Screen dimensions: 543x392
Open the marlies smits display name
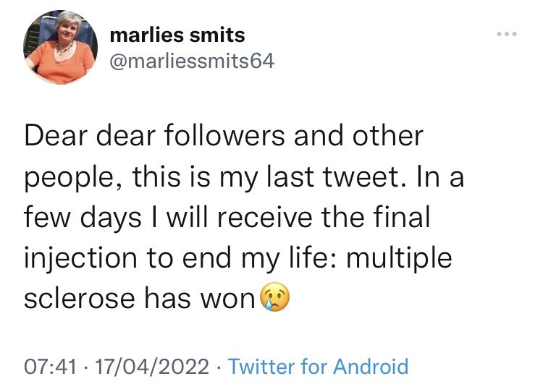coord(177,35)
